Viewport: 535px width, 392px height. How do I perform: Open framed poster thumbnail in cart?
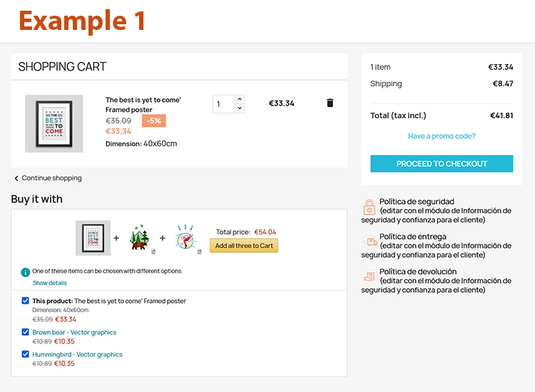click(54, 123)
